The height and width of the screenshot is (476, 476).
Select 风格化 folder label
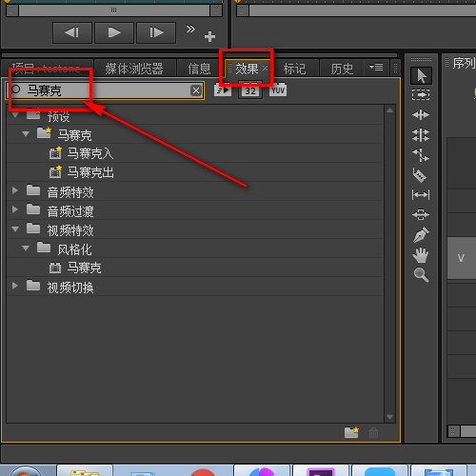[x=74, y=249]
